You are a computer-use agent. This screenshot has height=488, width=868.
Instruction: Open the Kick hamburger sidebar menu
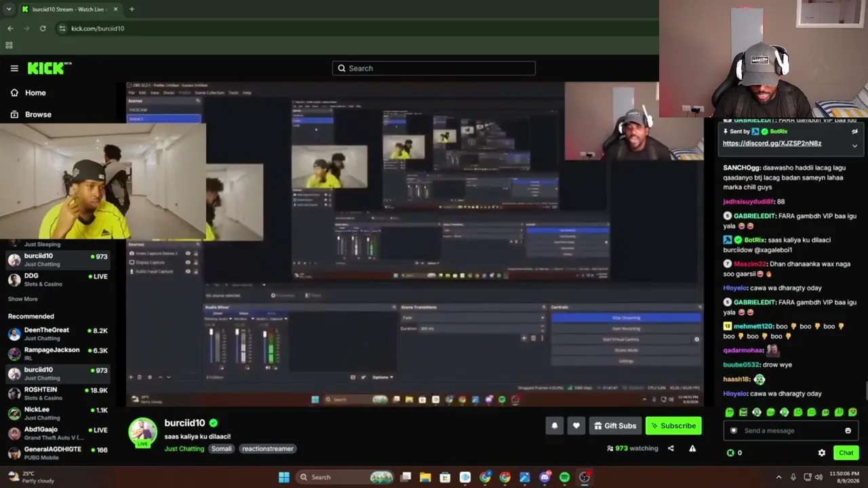[14, 68]
